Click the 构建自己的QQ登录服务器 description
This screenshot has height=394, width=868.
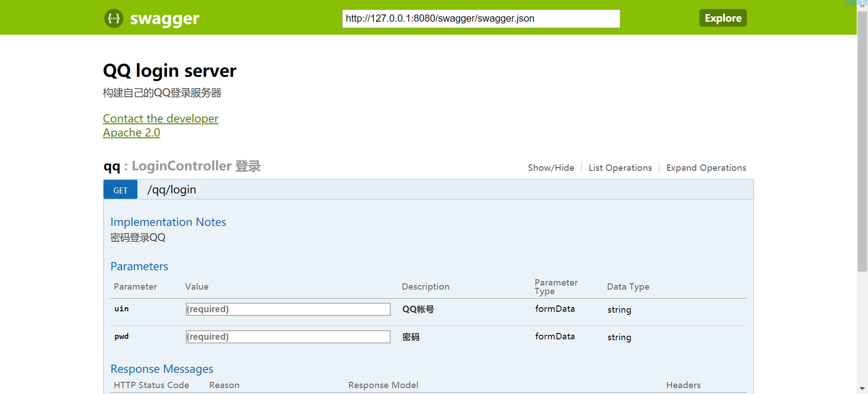click(162, 93)
